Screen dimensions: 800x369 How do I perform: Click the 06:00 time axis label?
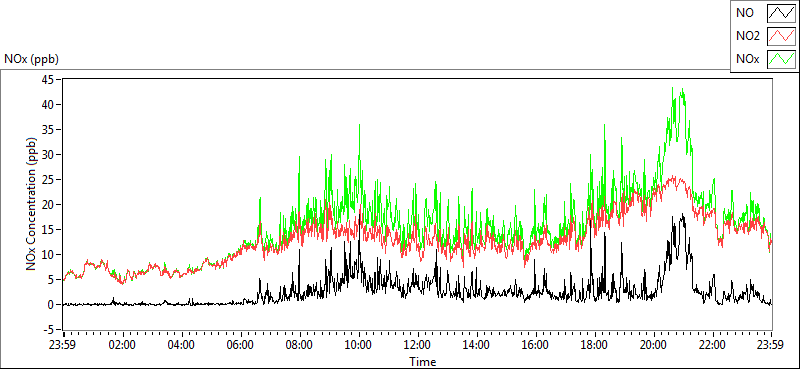coord(241,345)
